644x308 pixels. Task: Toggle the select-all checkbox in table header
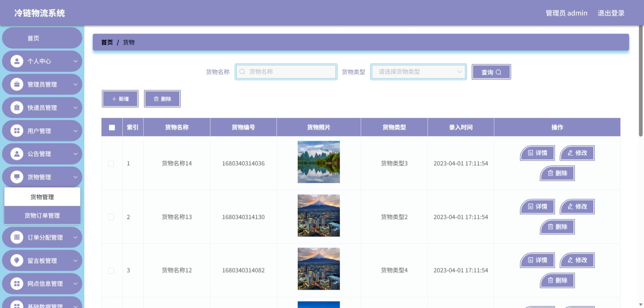[112, 127]
